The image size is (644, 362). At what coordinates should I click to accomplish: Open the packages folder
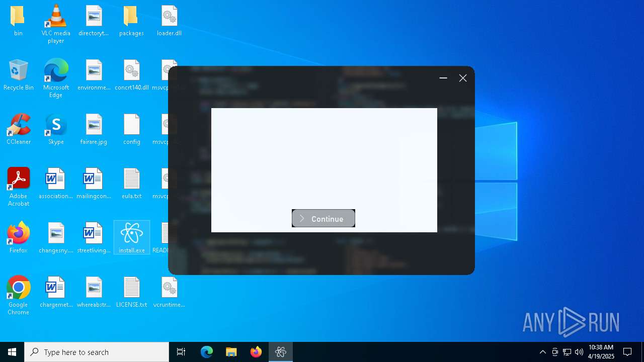point(131,22)
